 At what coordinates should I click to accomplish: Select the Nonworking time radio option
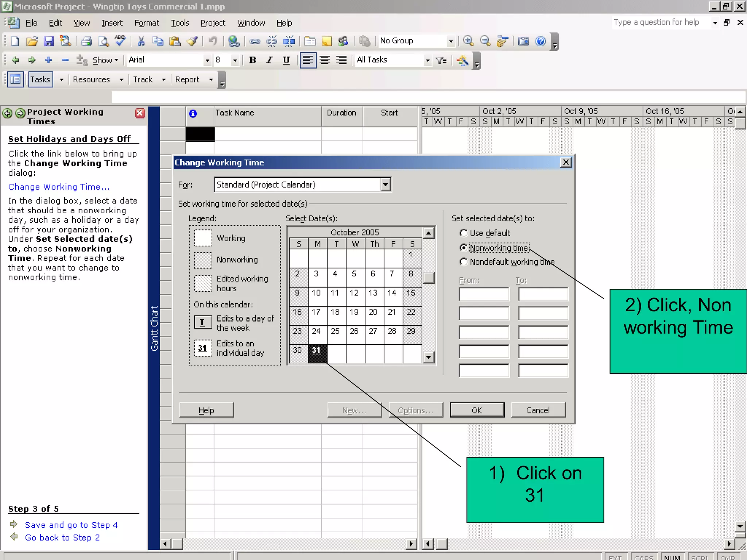coord(464,248)
